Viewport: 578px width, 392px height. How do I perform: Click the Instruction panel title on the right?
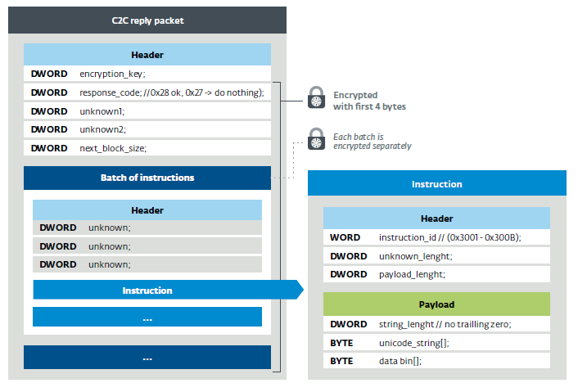coord(437,183)
